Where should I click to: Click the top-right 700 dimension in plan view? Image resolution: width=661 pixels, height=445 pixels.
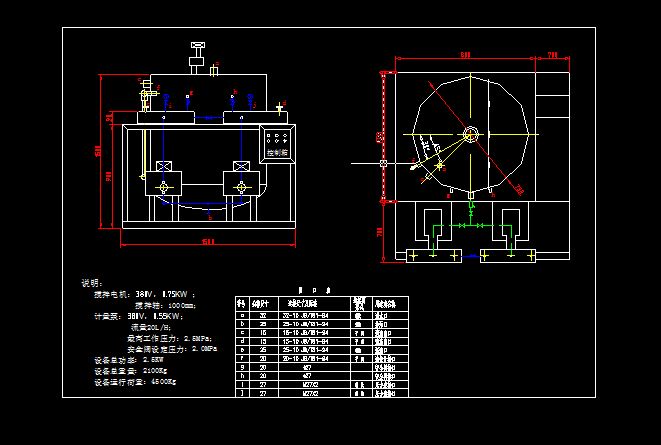[x=553, y=55]
